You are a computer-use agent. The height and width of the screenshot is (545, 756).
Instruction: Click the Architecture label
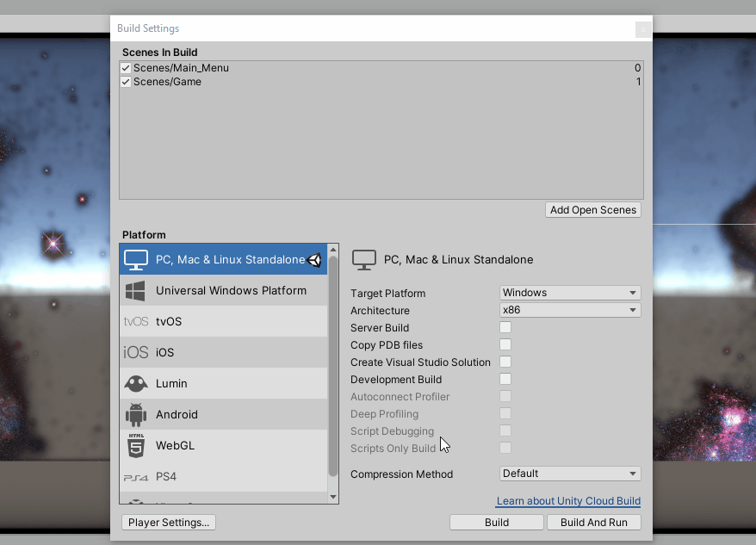point(380,311)
